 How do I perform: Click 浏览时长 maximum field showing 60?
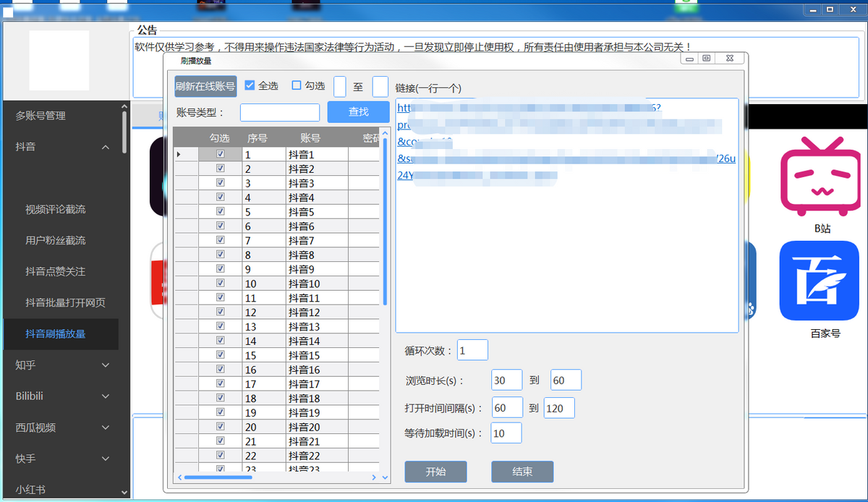coord(566,380)
